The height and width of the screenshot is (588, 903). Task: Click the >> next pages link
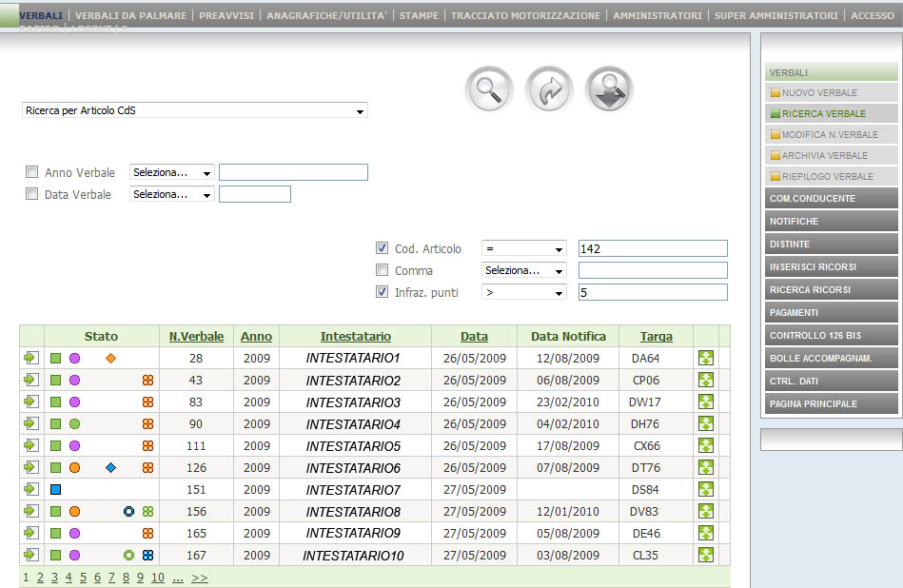pyautogui.click(x=199, y=577)
